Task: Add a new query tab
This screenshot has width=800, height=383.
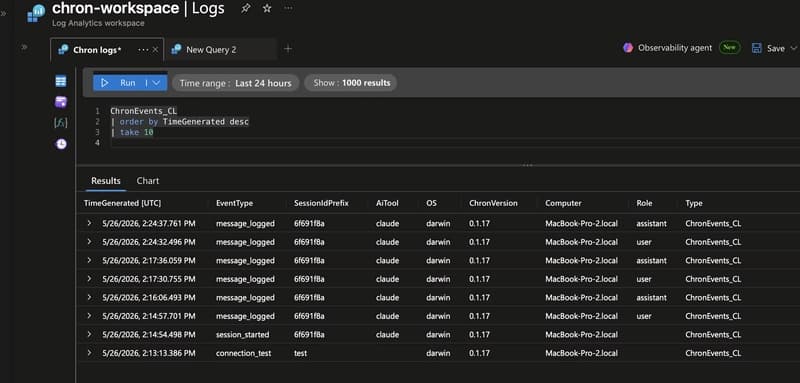Action: pyautogui.click(x=288, y=49)
